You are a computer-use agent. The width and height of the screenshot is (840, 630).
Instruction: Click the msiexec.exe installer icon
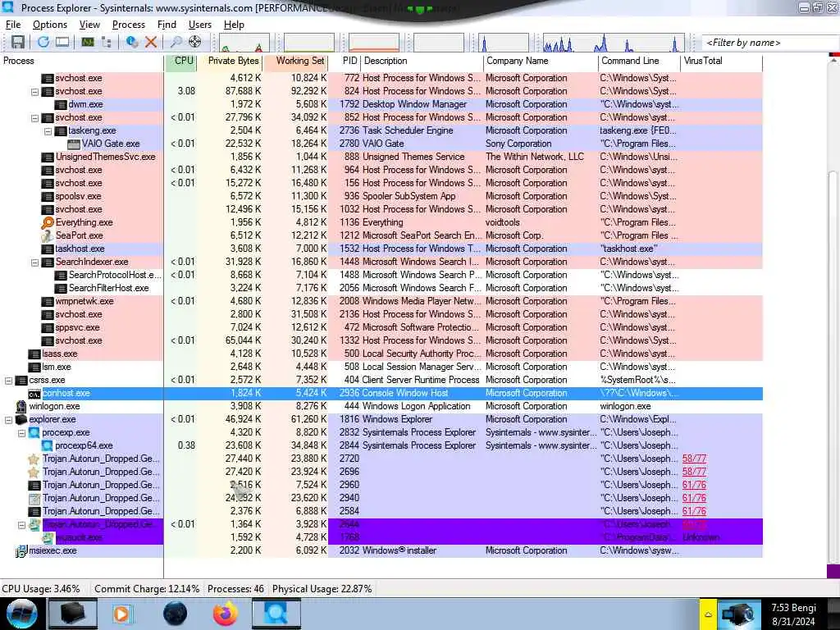[21, 550]
